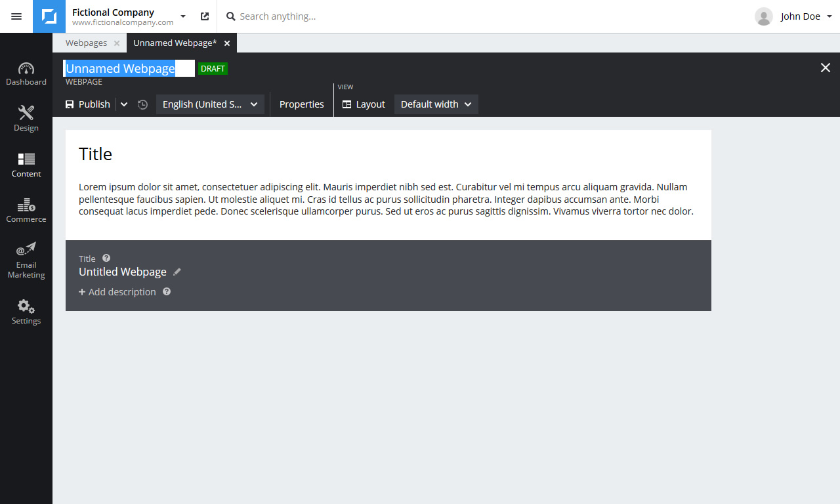Click the Fictional Company logo icon
This screenshot has width=840, height=504.
49,16
